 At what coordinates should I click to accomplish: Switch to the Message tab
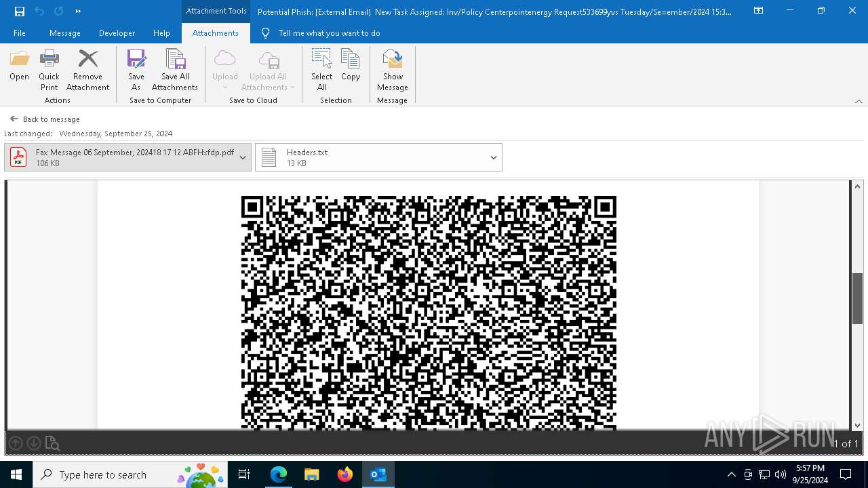tap(65, 33)
